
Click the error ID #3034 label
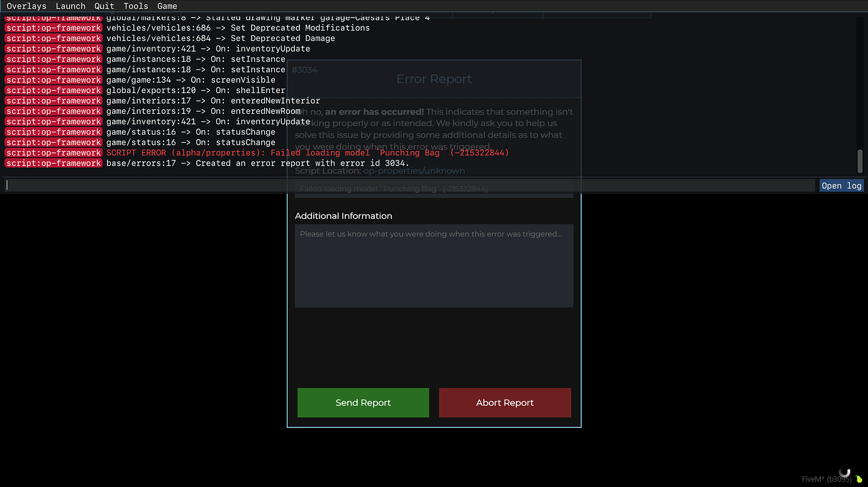tap(304, 69)
